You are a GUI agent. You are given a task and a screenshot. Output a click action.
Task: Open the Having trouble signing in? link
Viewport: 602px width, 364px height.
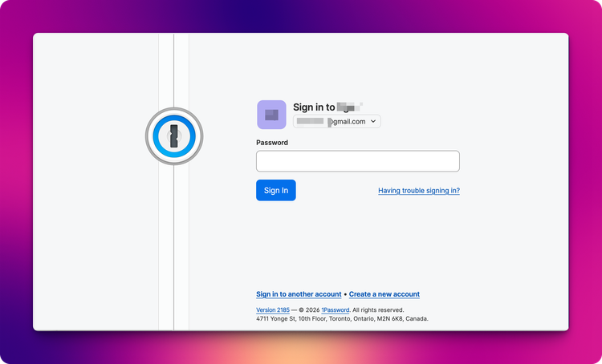coord(419,191)
